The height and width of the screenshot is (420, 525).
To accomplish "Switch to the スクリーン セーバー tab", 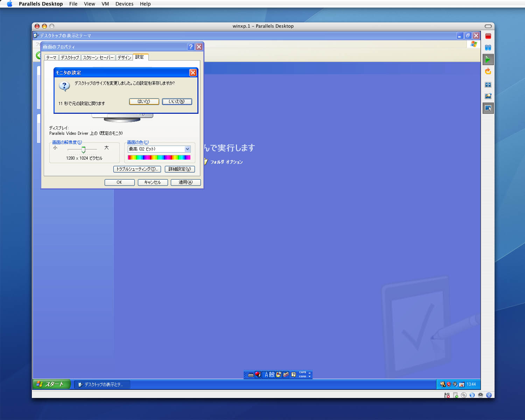I will pos(98,57).
